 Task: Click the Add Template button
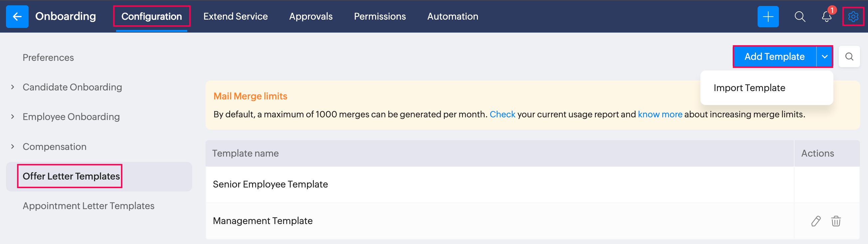(x=774, y=57)
